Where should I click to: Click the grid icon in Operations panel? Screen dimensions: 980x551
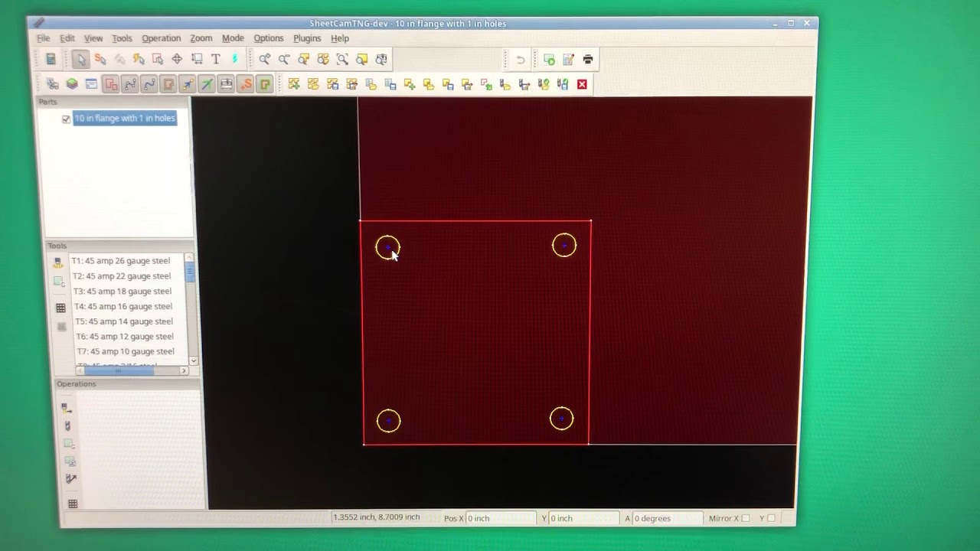(x=73, y=504)
